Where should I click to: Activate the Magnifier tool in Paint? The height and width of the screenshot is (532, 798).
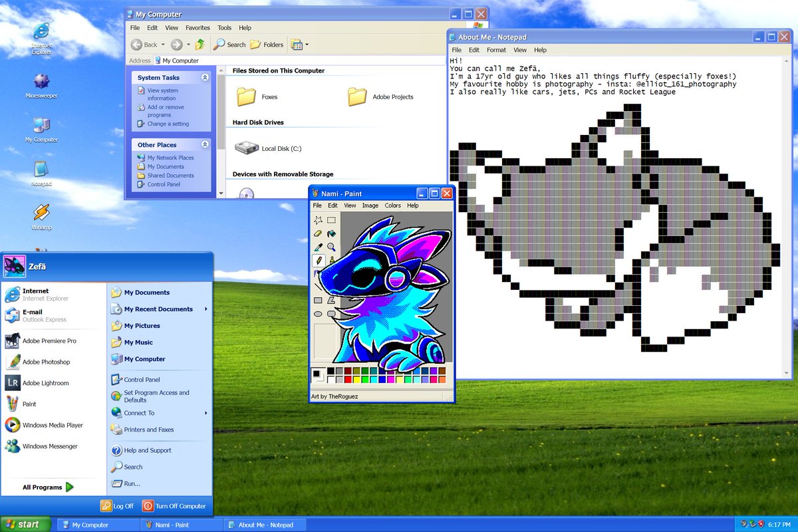coord(331,247)
